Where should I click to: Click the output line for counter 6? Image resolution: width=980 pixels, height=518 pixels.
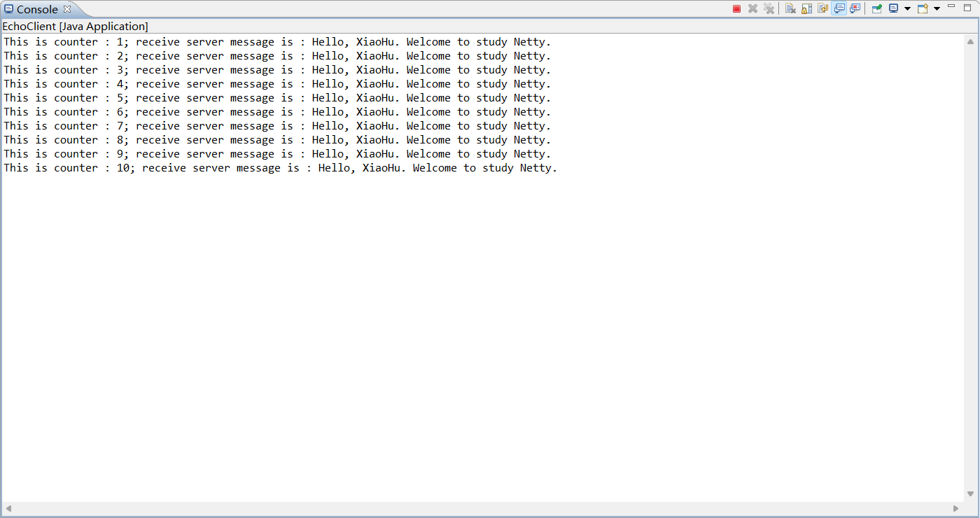pos(277,112)
